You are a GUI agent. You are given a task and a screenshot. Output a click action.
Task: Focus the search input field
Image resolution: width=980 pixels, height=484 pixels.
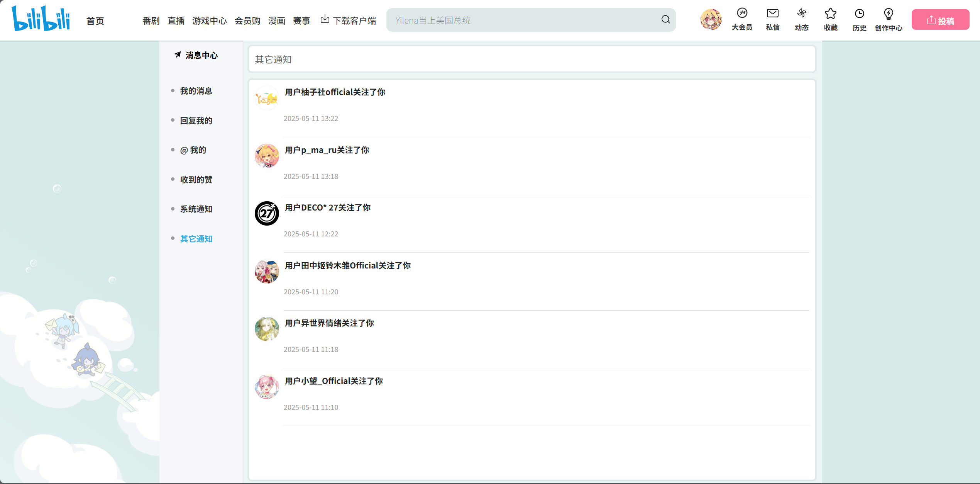point(521,20)
